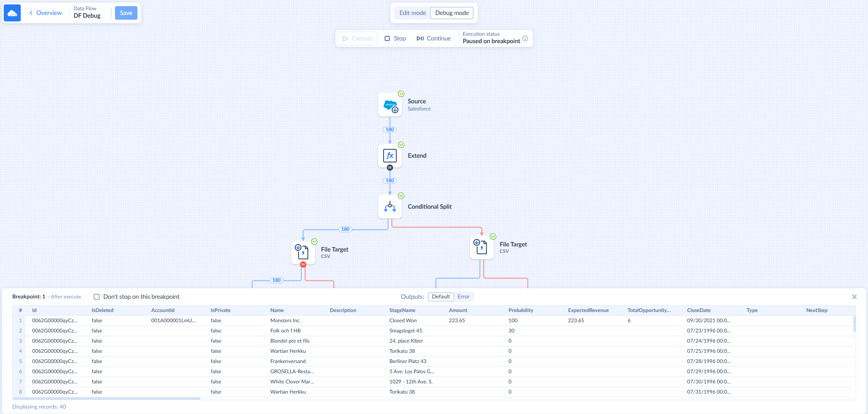Enable Don't stop on this breakpoint checkbox

97,297
